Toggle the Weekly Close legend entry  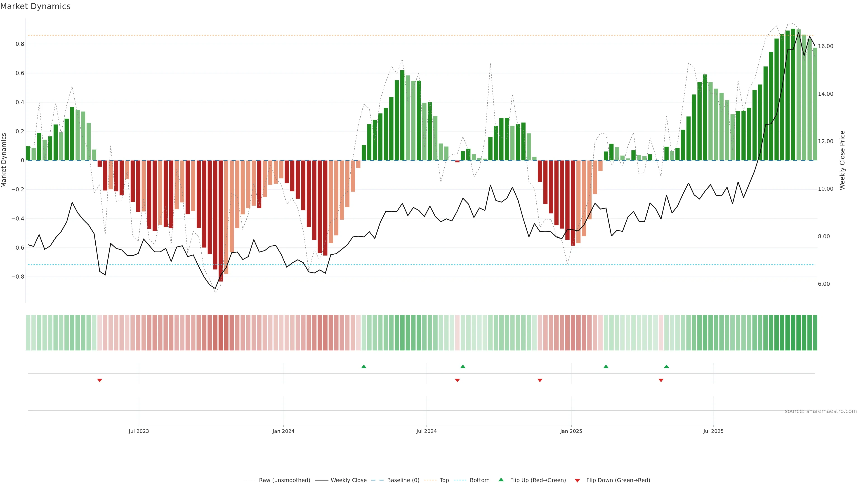(x=348, y=480)
